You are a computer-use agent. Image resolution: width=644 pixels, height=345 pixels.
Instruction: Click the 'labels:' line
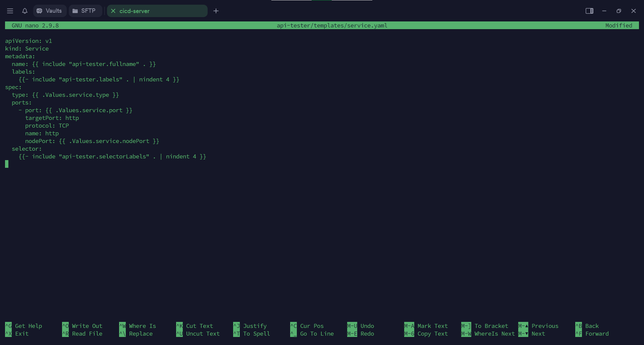click(23, 72)
